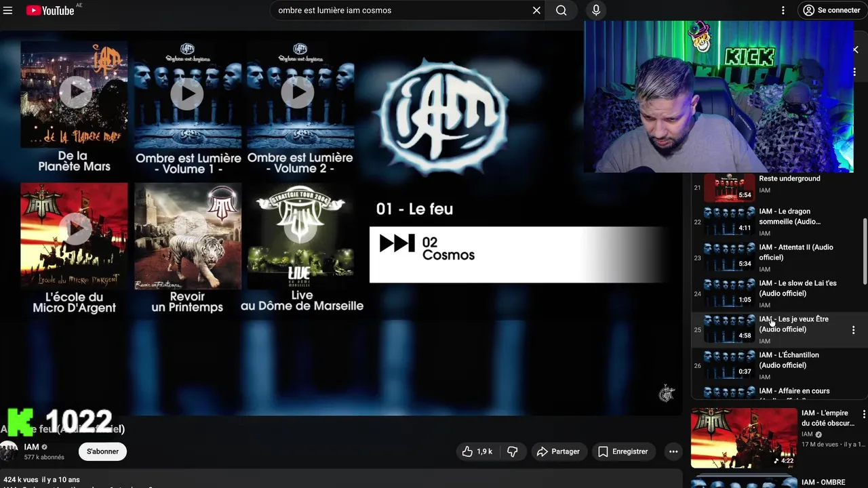Open the IAM channel name link

[31, 447]
